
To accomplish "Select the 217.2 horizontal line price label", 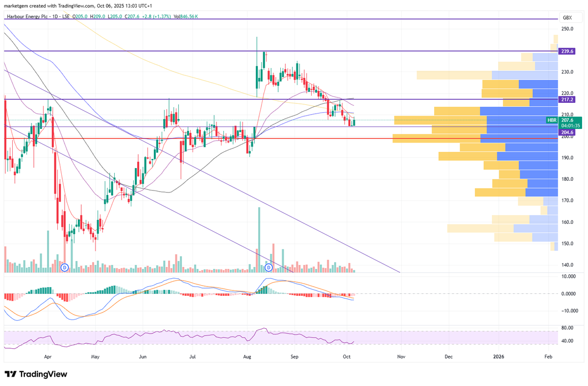I will point(568,99).
